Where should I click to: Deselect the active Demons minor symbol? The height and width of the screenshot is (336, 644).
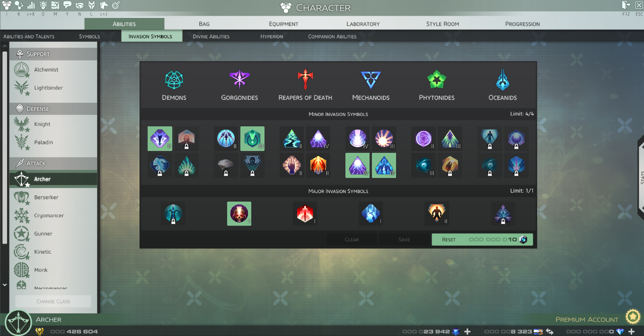(159, 139)
